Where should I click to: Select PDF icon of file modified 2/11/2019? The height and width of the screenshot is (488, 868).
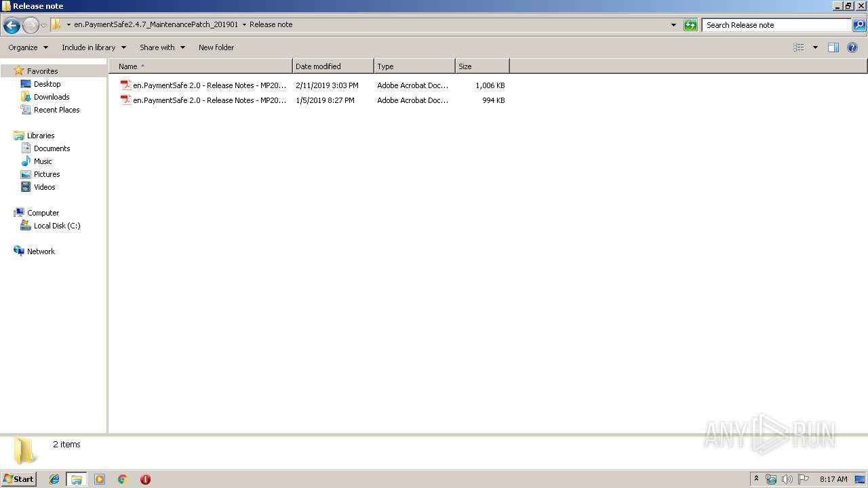click(125, 85)
